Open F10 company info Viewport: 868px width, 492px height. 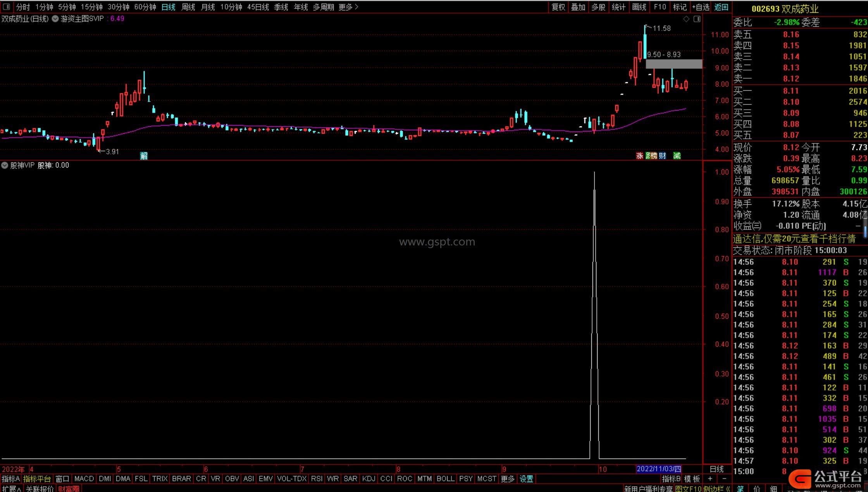click(660, 7)
